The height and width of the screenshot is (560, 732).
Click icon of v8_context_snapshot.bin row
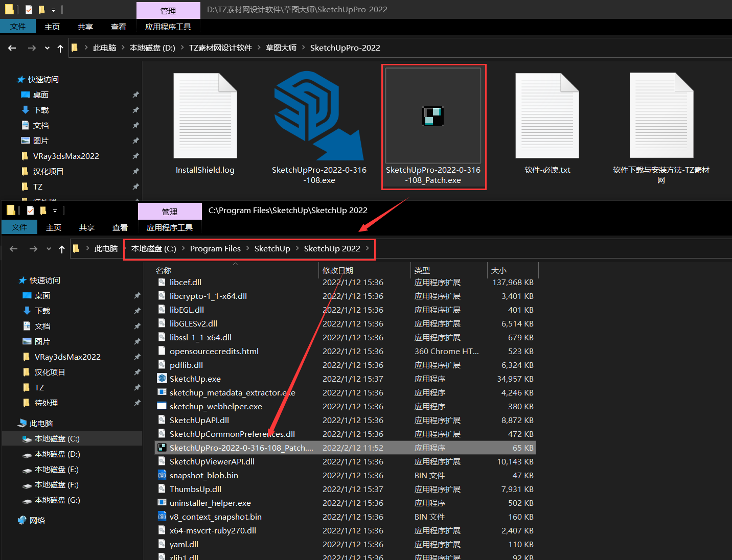point(162,517)
